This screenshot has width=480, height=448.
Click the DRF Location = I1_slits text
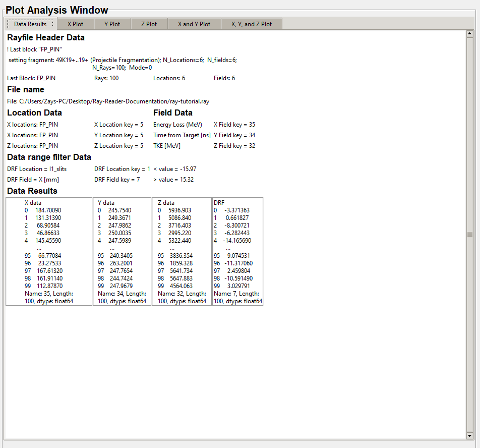click(37, 169)
